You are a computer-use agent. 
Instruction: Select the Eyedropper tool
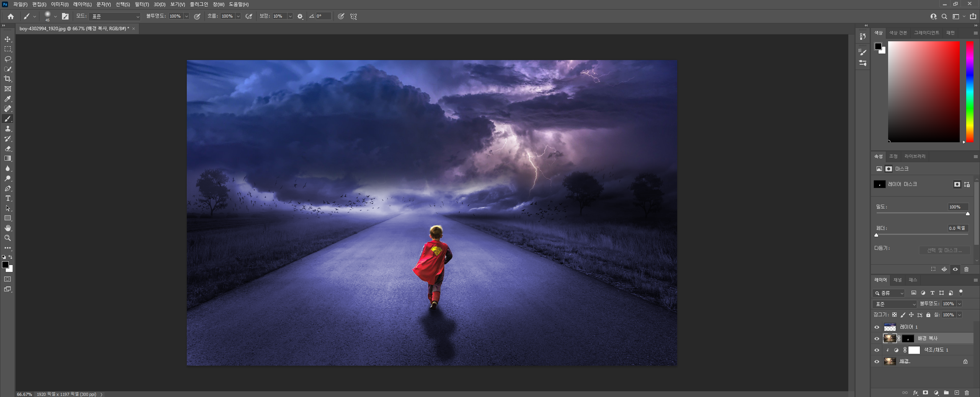point(8,99)
